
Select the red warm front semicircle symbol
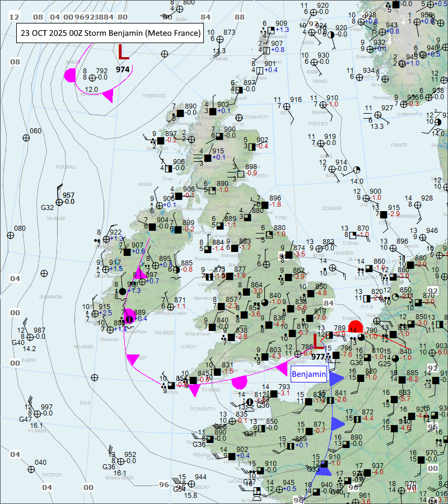coord(355,328)
